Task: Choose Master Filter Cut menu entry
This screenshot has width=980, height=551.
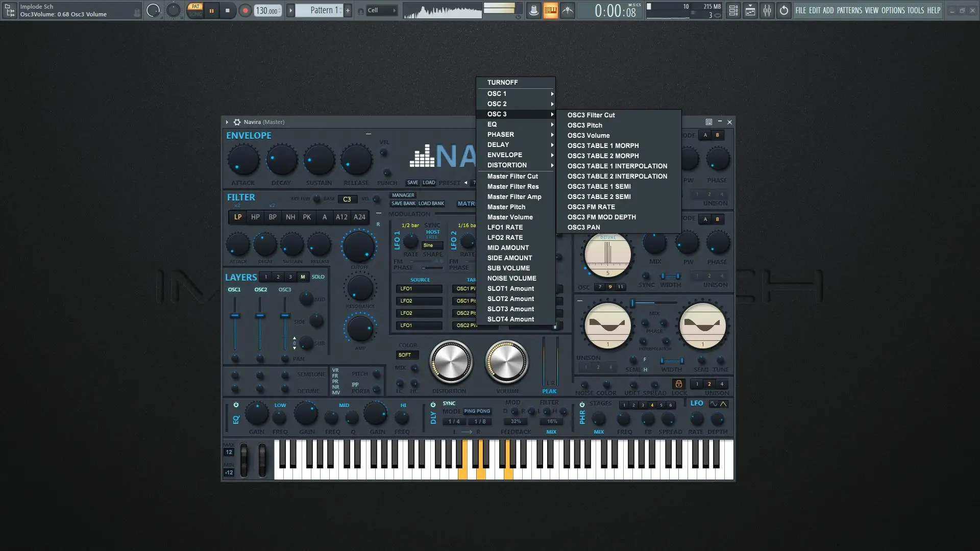Action: (512, 177)
